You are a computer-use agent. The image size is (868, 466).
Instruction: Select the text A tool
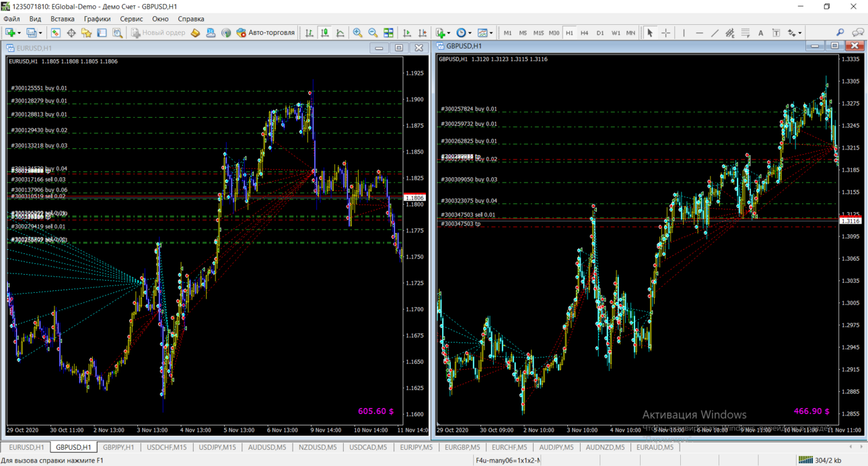(x=760, y=32)
